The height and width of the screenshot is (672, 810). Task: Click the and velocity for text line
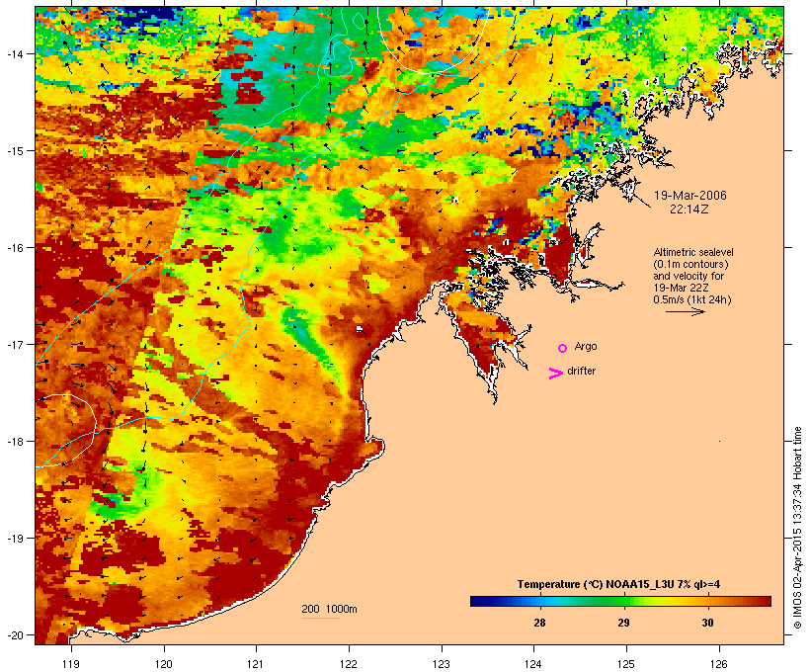coord(688,276)
